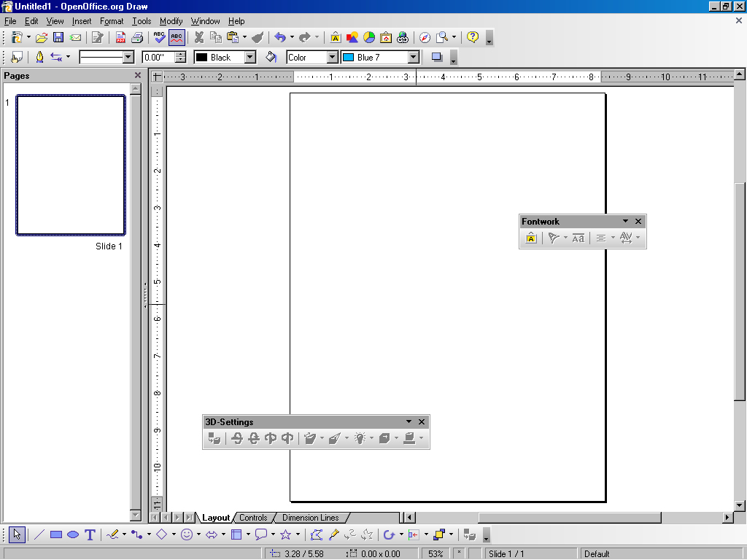Select the Line drawing tool

click(x=39, y=534)
